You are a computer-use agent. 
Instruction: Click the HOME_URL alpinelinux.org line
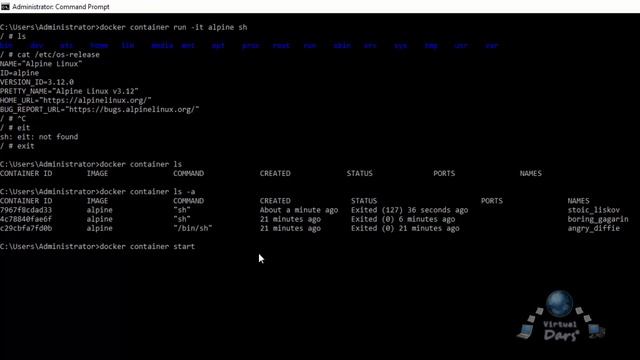click(x=76, y=100)
